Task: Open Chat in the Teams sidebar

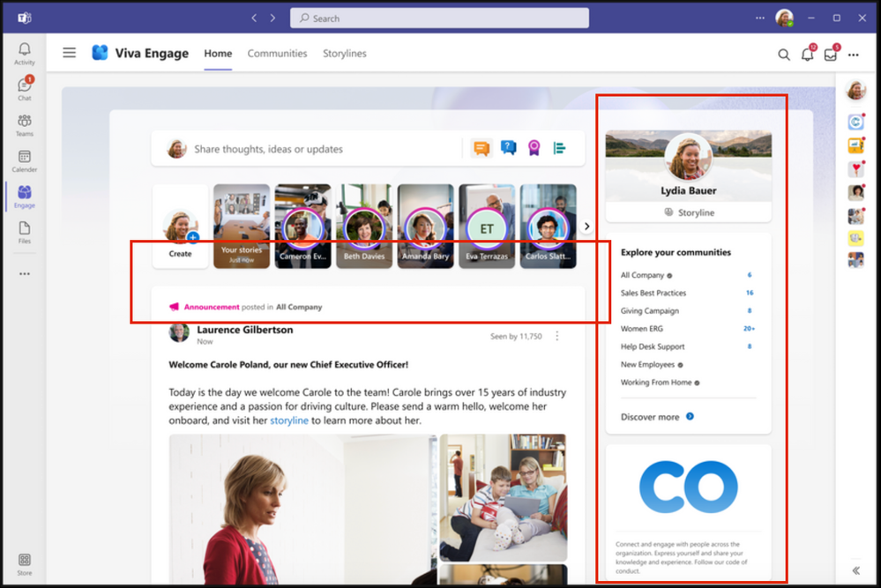Action: pos(24,89)
